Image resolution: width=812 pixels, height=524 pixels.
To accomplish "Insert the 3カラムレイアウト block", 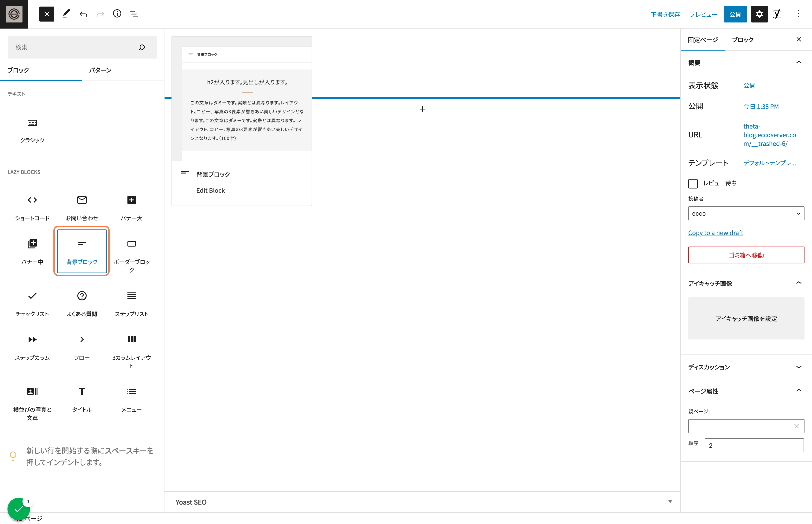I will [131, 351].
